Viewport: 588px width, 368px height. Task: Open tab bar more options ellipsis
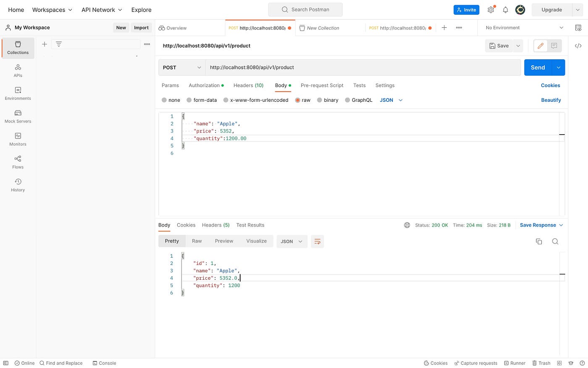point(459,28)
